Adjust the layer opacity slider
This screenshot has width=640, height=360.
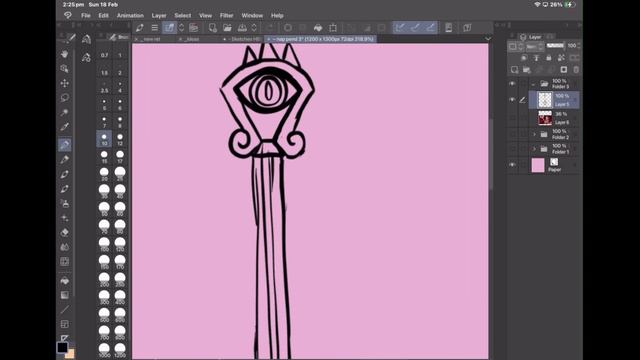coord(555,46)
